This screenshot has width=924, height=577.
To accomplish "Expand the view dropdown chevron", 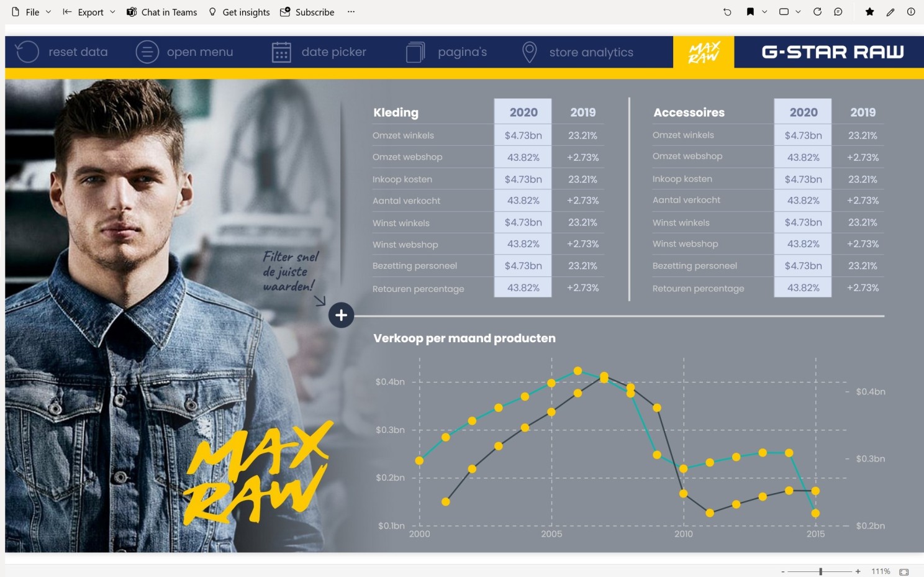I will tap(798, 12).
